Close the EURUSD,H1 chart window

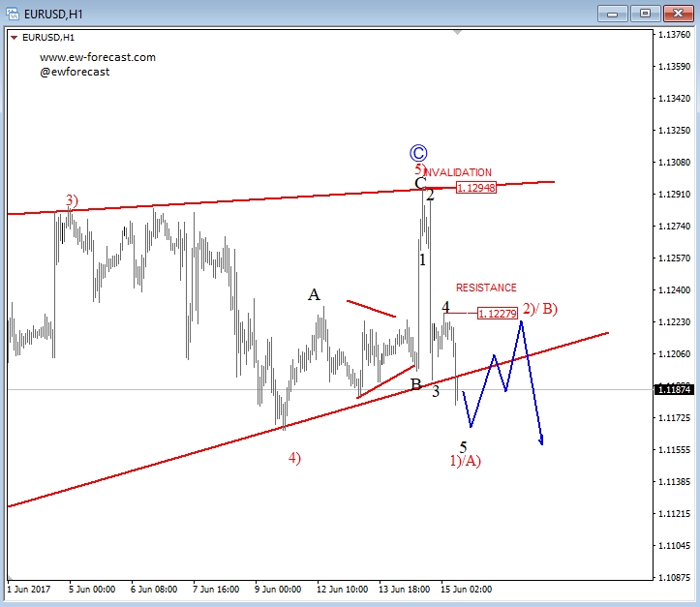click(678, 14)
